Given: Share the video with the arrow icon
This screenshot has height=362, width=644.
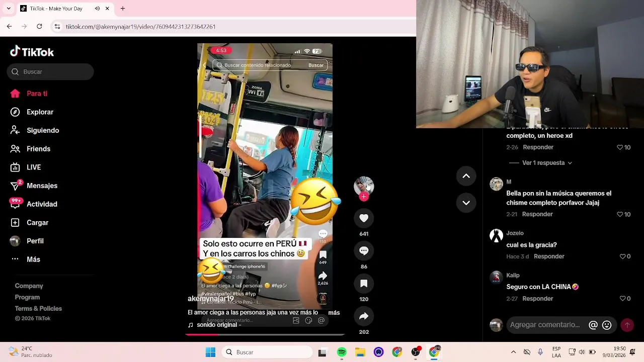Looking at the screenshot, I should click(364, 316).
